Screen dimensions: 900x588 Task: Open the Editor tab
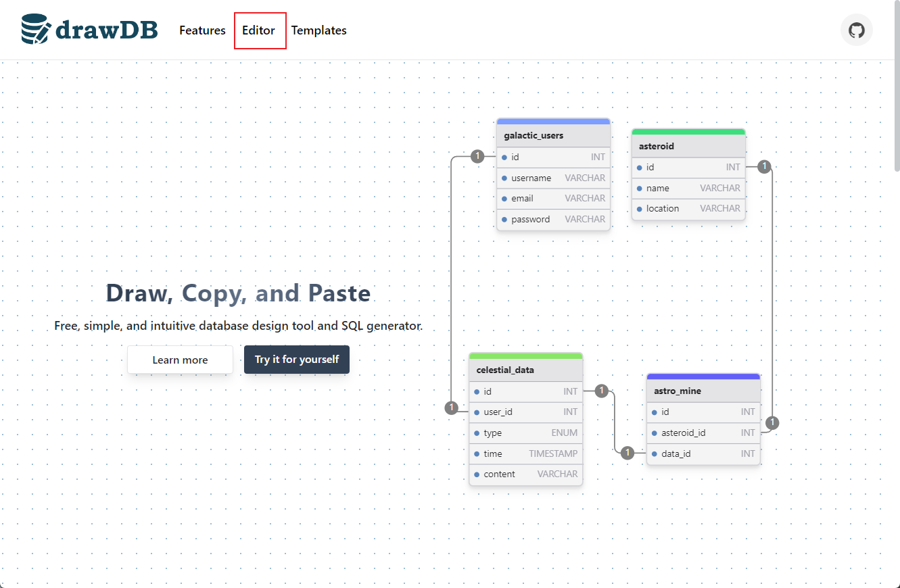pyautogui.click(x=259, y=30)
